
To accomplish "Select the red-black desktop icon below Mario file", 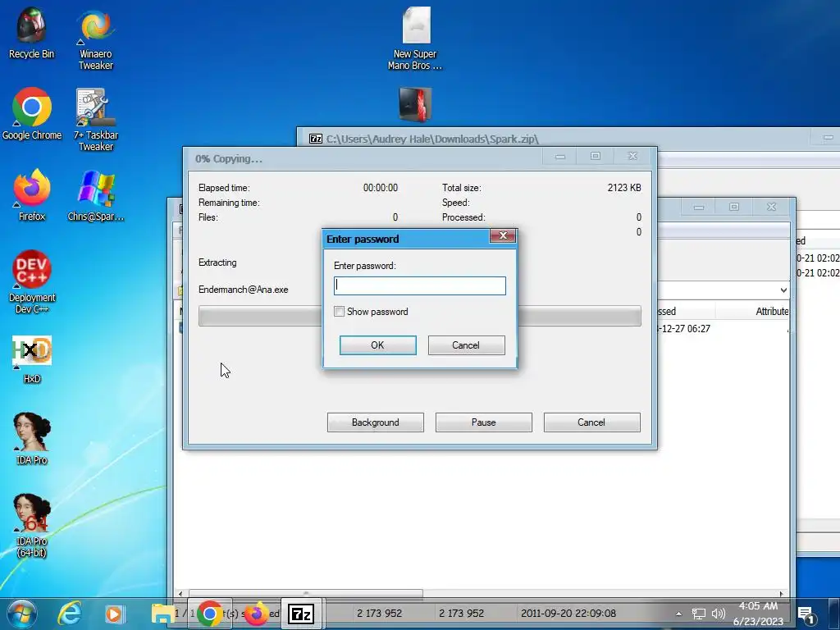I will pyautogui.click(x=415, y=104).
